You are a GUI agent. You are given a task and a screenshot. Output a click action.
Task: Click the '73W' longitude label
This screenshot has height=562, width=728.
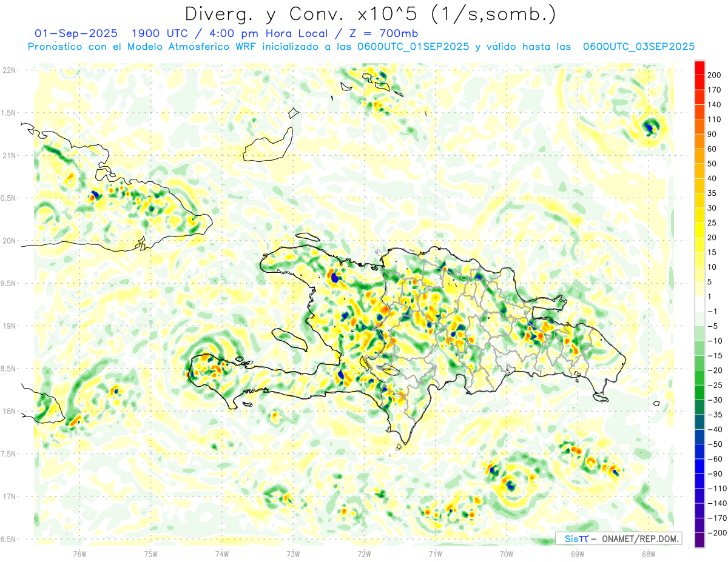point(293,554)
